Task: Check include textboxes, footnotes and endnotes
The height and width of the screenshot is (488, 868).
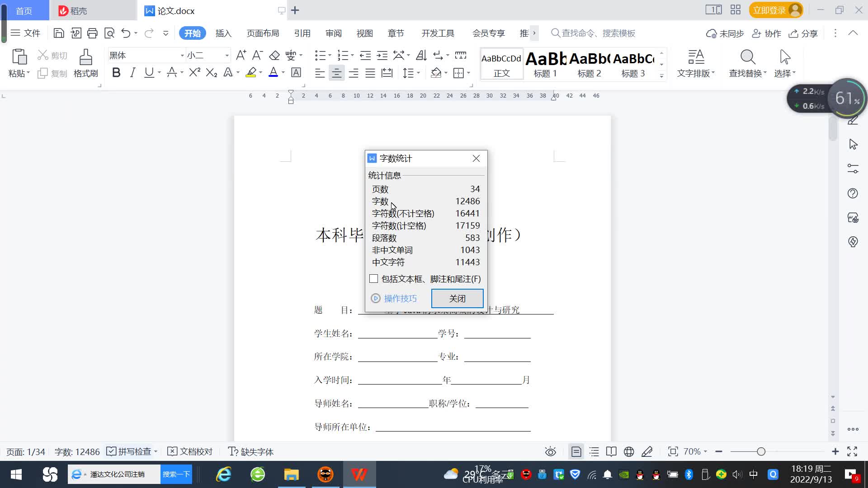Action: pos(373,279)
